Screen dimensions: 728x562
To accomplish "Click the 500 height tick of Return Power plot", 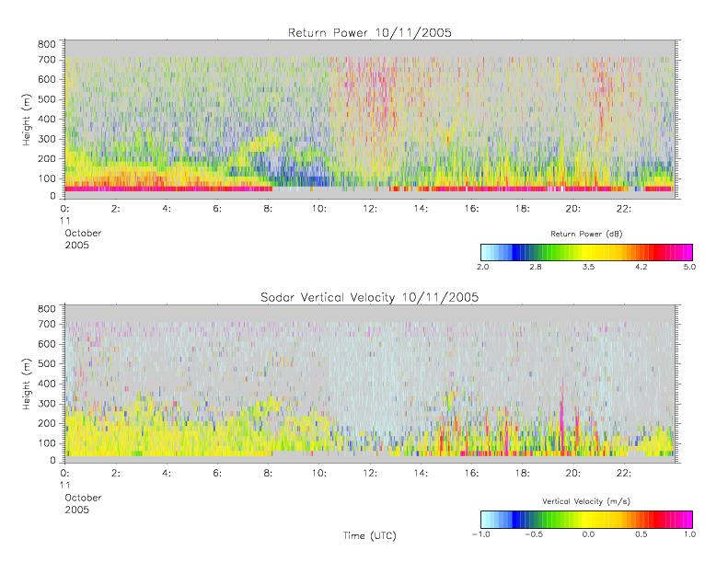I will [x=46, y=99].
